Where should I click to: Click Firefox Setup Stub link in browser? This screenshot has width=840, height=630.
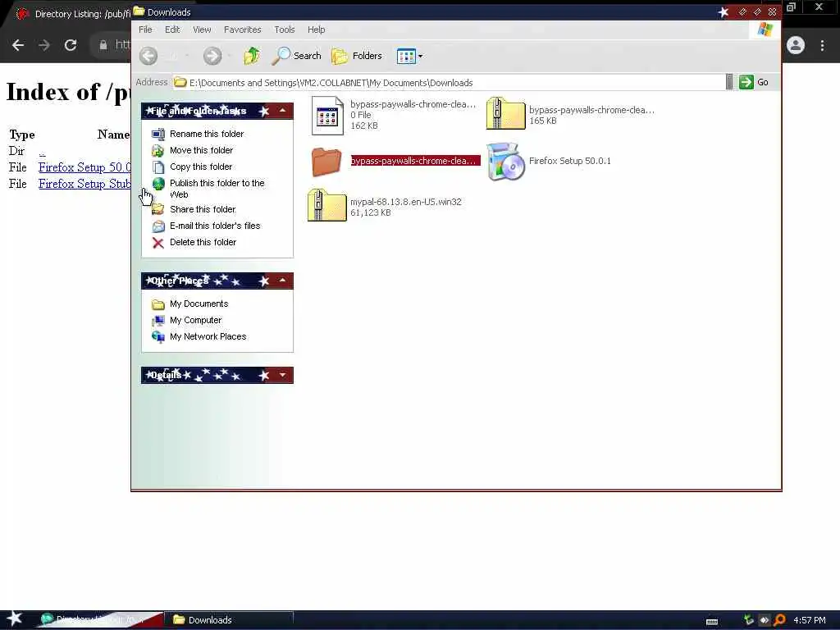coord(84,184)
